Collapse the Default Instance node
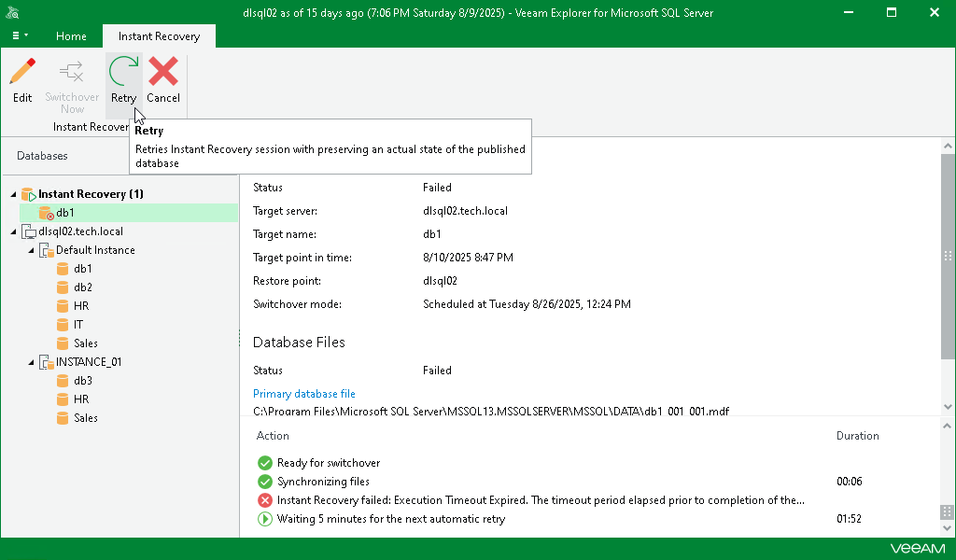 coord(31,250)
